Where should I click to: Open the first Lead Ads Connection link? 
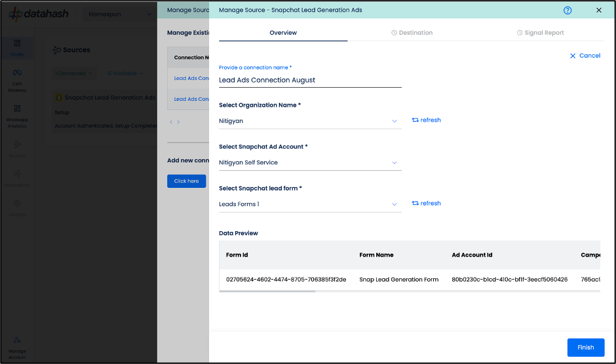point(191,79)
